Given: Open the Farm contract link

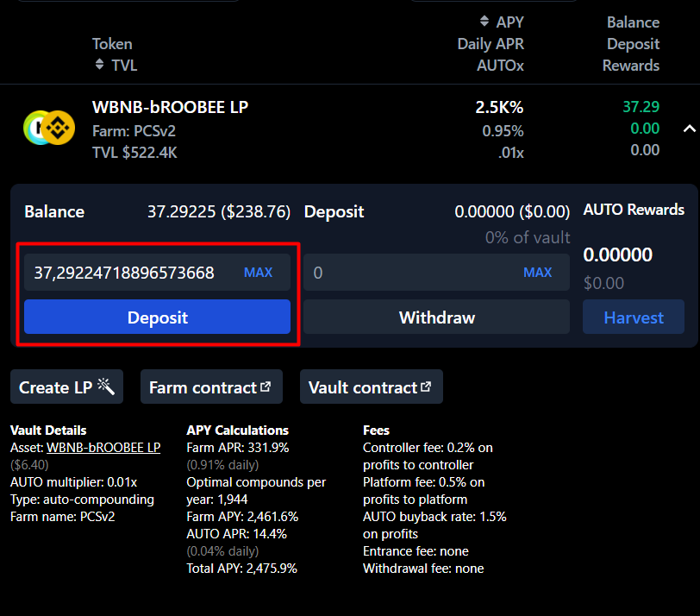Looking at the screenshot, I should [211, 387].
